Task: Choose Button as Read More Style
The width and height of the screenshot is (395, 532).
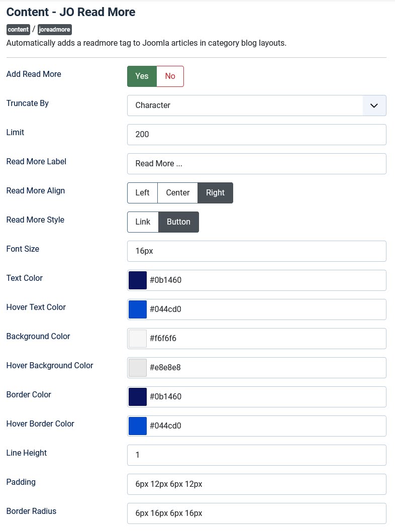Action: click(178, 222)
